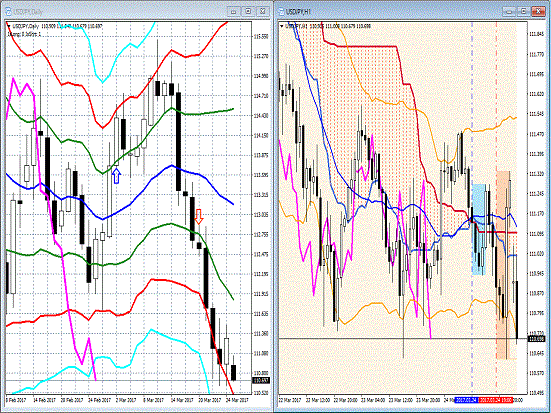The height and width of the screenshot is (413, 551).
Task: Click the 23 Mar 12:00 label on H1 axis
Action: [401, 400]
